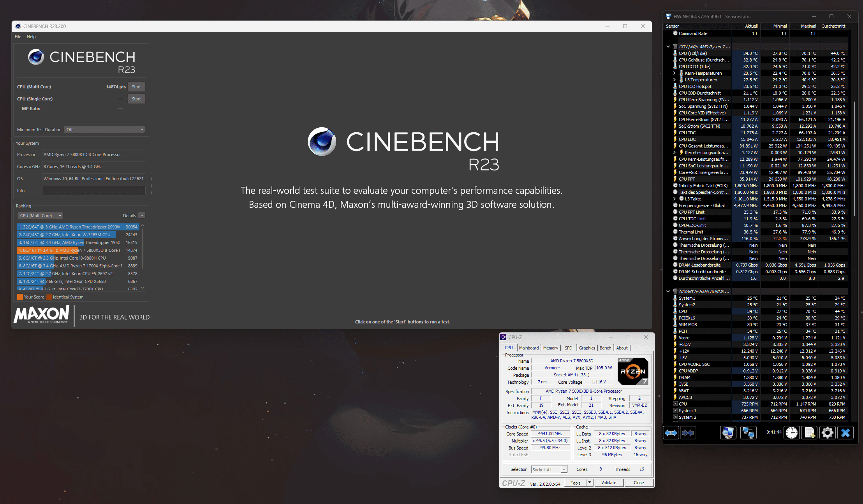863x504 pixels.
Task: Click the circle icon beside Thermal Limit row
Action: click(x=675, y=232)
